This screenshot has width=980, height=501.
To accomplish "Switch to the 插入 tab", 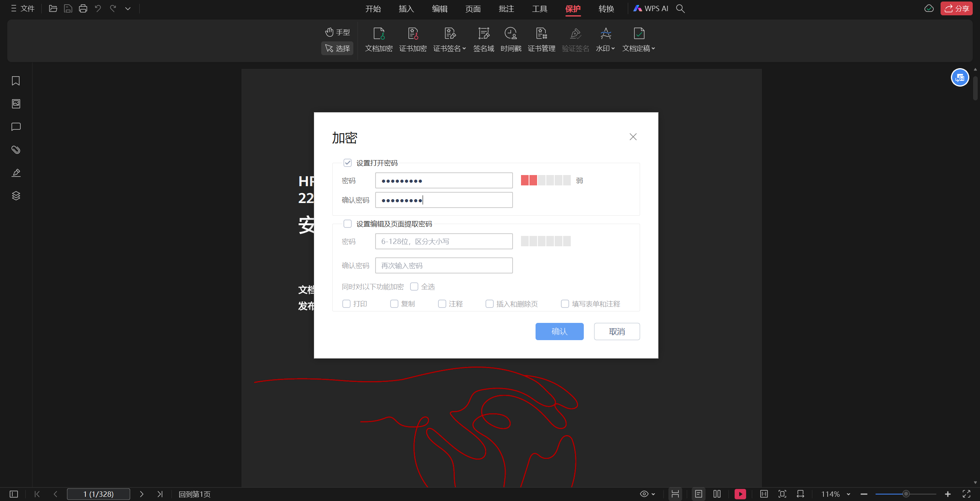I will 406,8.
